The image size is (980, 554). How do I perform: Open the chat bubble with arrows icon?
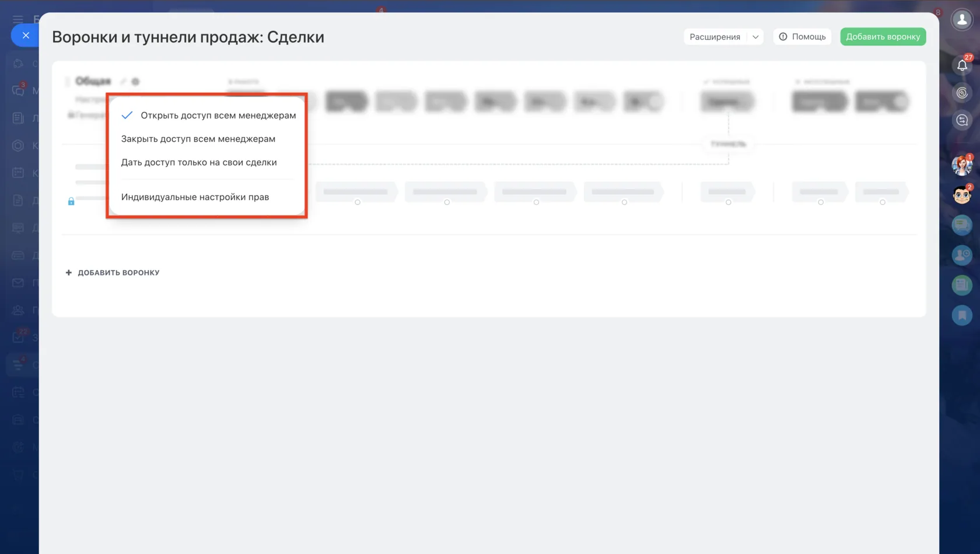tap(962, 120)
